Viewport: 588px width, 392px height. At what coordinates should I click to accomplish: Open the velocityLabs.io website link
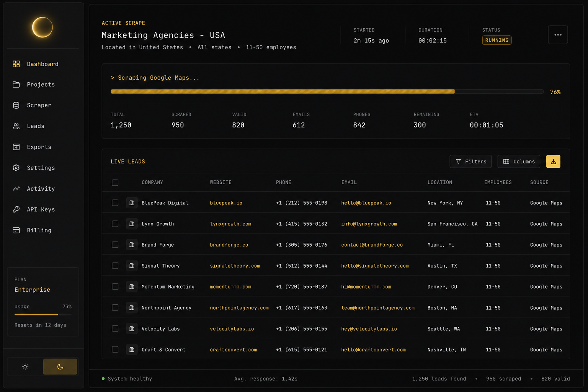pos(232,328)
